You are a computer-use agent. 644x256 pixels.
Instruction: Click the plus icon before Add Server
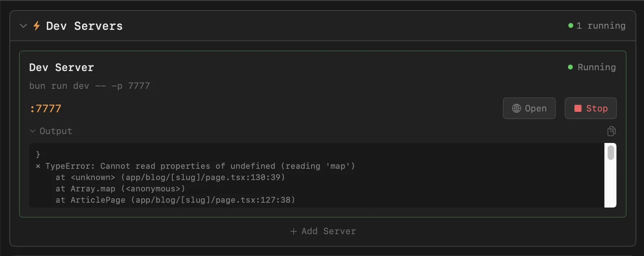point(294,231)
